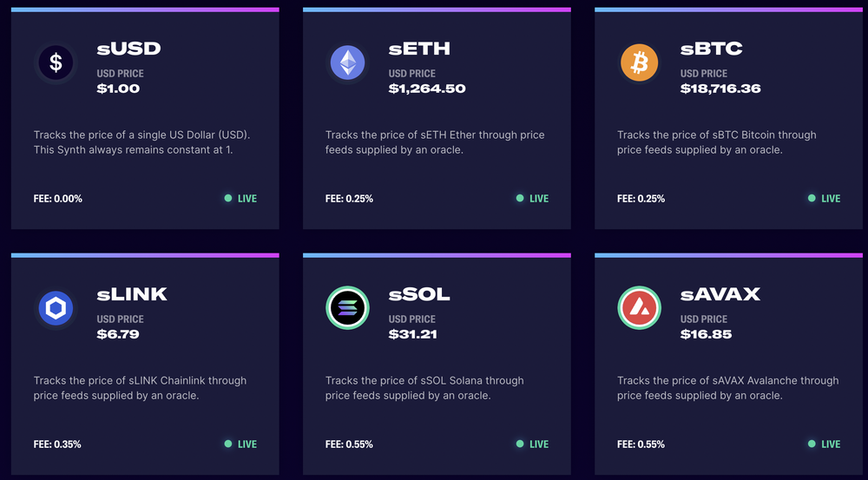Click the sSOL Solana description text
This screenshot has width=868, height=480.
pyautogui.click(x=424, y=388)
